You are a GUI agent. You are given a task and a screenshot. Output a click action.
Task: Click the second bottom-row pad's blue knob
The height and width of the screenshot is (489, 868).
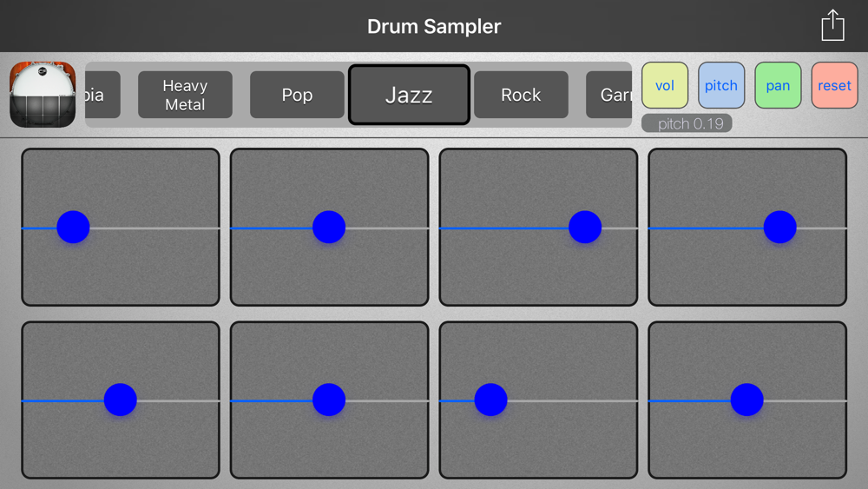click(329, 400)
